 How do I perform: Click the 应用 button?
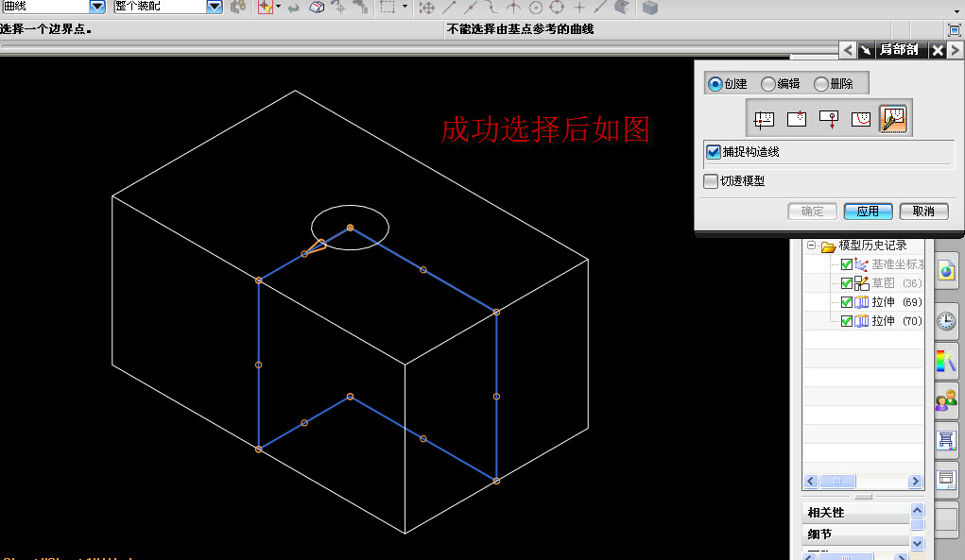pyautogui.click(x=868, y=212)
